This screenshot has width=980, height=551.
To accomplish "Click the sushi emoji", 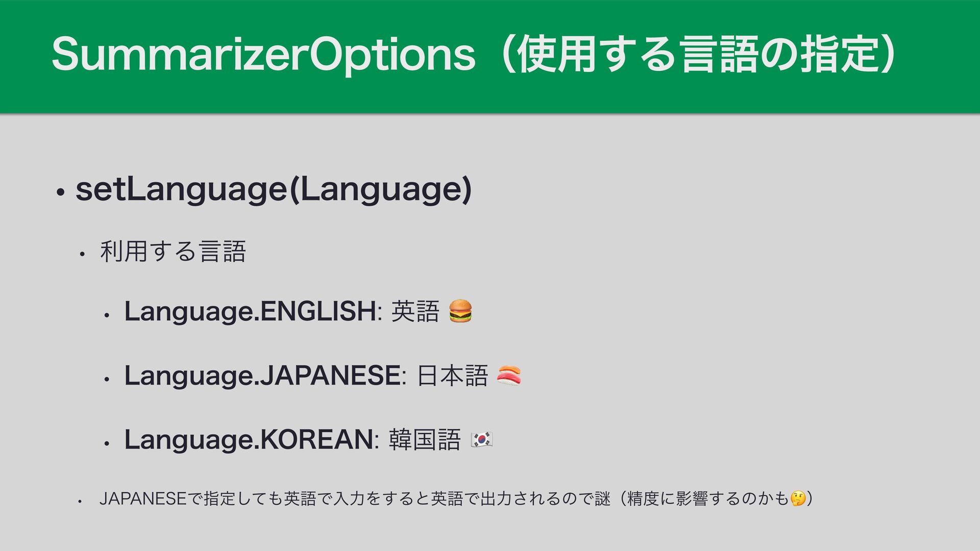I will (x=509, y=375).
